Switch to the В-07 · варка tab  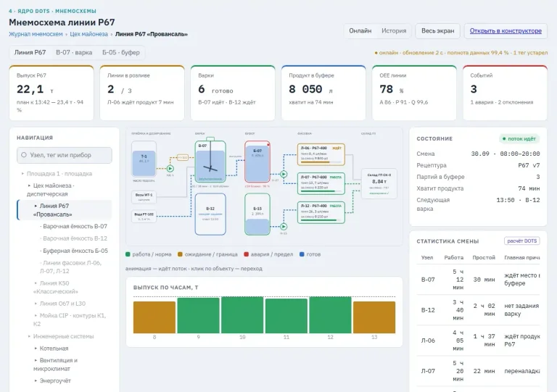pos(74,52)
